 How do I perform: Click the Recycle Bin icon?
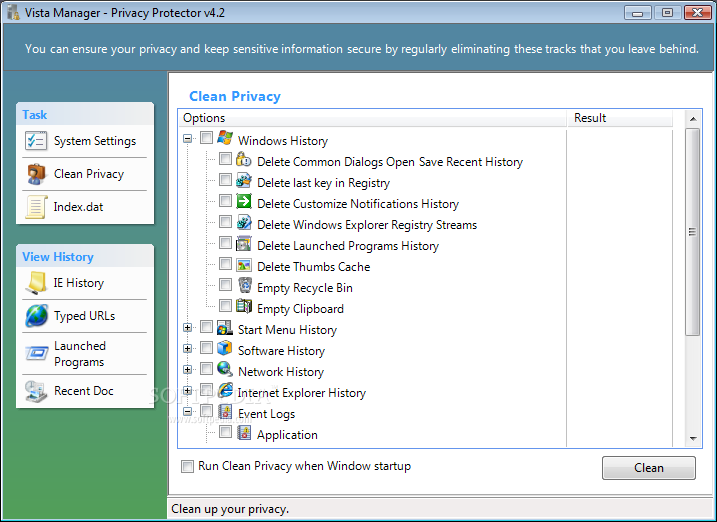[245, 285]
